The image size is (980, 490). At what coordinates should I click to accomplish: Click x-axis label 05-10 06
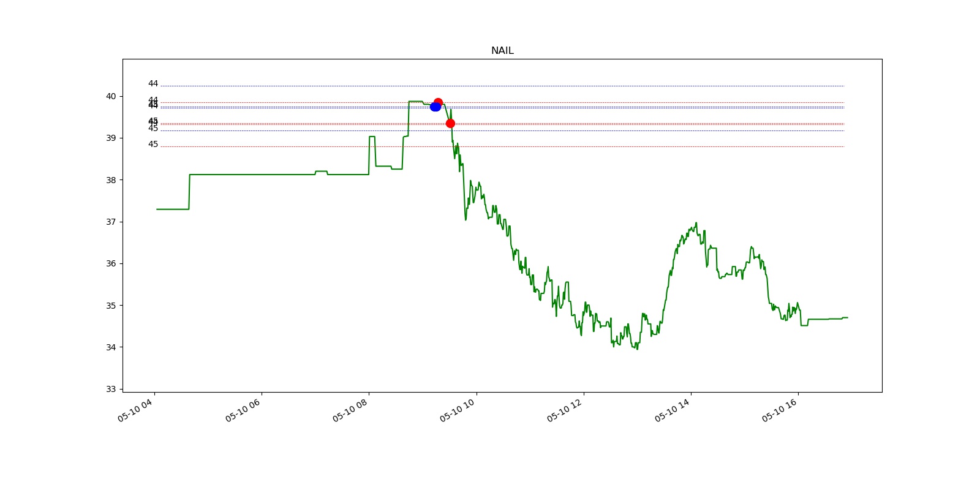click(243, 410)
